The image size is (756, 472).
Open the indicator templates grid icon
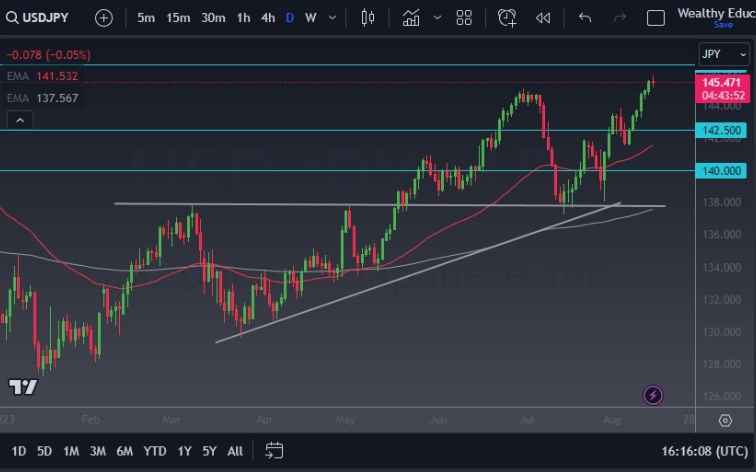click(464, 18)
